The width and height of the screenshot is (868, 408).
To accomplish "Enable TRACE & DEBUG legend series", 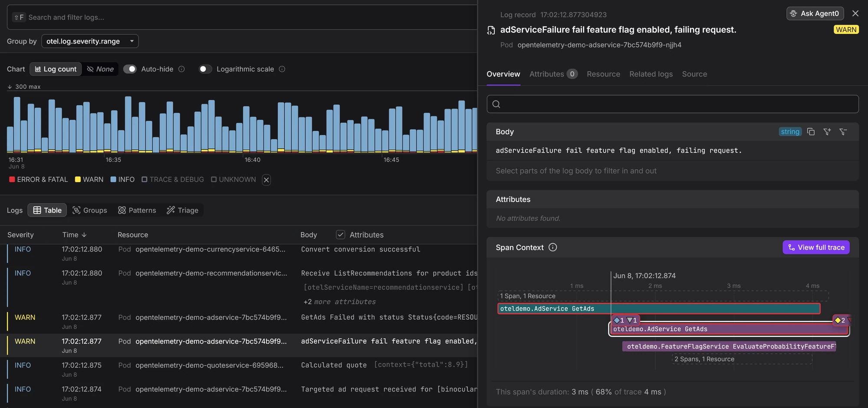I will click(173, 179).
